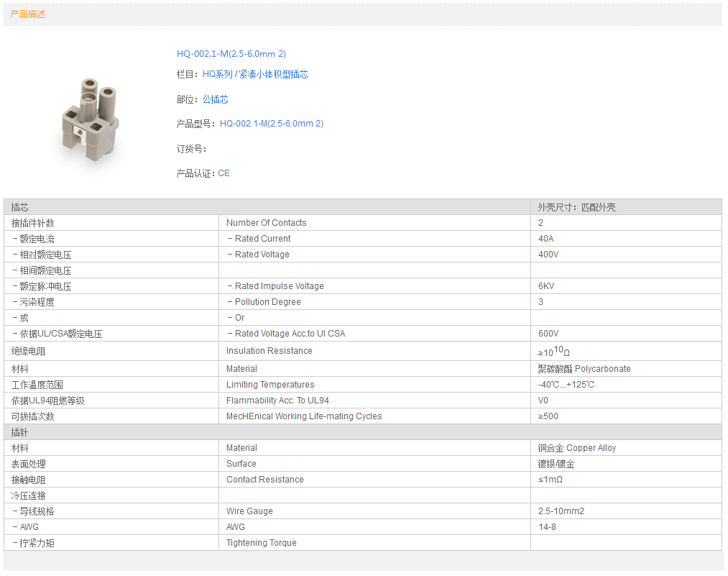The height and width of the screenshot is (576, 728).
Task: Open the 紧凑小体积型插芯 category link
Action: 274,74
